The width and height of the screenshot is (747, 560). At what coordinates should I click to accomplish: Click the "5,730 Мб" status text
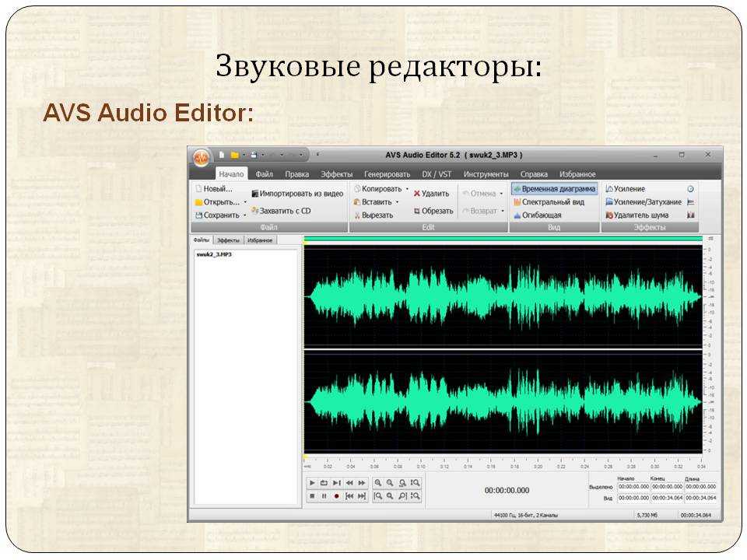(x=647, y=515)
